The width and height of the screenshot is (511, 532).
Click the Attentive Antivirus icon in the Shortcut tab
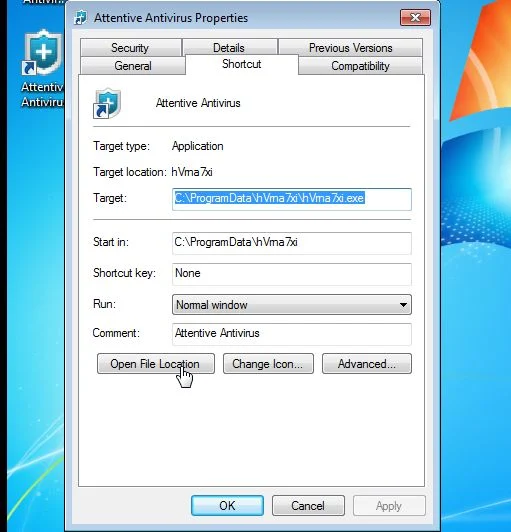click(x=107, y=103)
